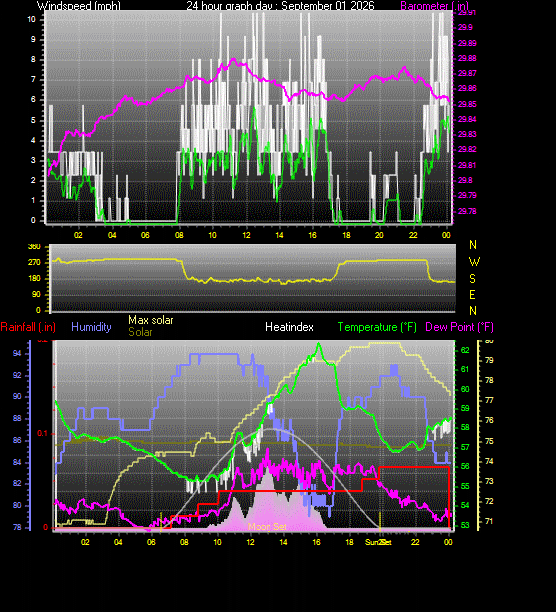The height and width of the screenshot is (612, 556).
Task: Click the 'Barometer (in)' axis title
Action: pyautogui.click(x=434, y=5)
